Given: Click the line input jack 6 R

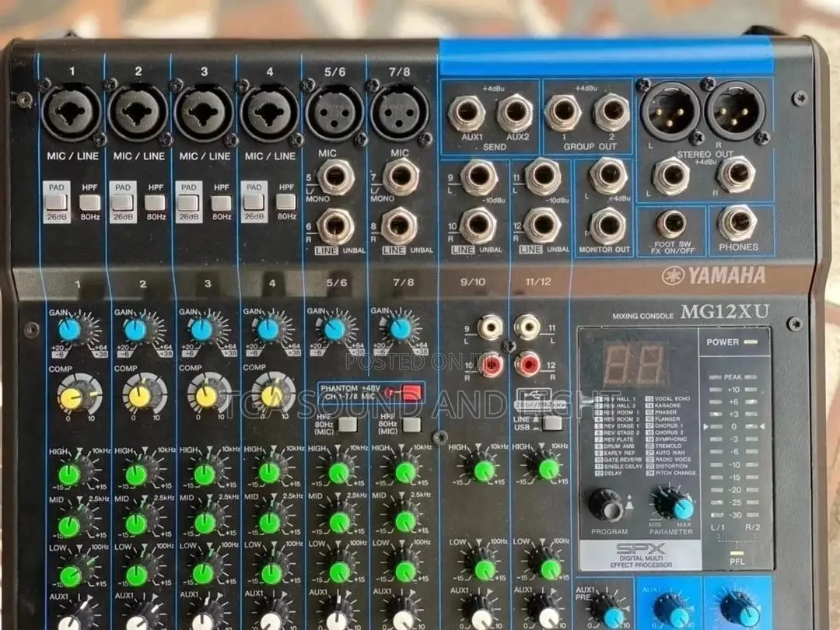Looking at the screenshot, I should (x=335, y=226).
